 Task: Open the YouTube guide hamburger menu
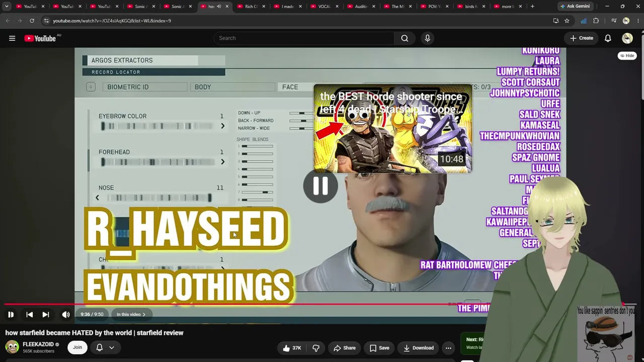coord(12,38)
